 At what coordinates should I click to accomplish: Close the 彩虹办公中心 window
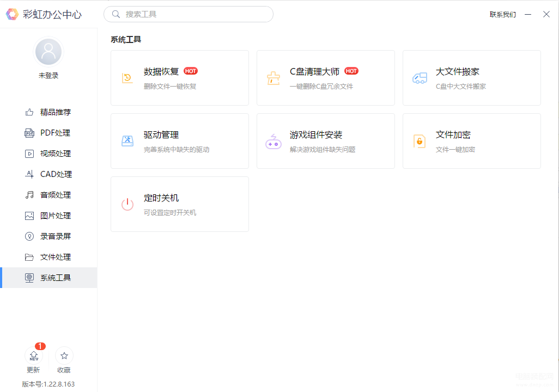[546, 14]
